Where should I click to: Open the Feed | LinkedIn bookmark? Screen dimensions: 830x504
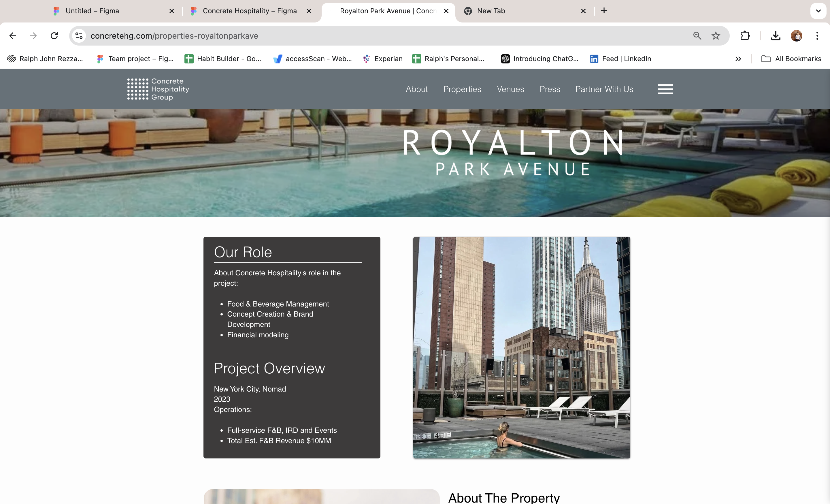coord(620,59)
